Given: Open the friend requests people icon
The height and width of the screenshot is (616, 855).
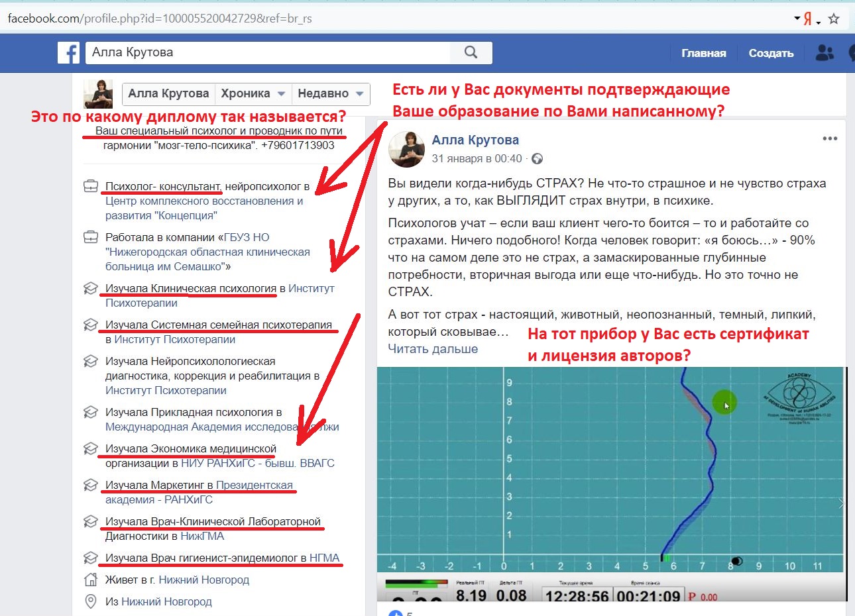Looking at the screenshot, I should [x=825, y=53].
